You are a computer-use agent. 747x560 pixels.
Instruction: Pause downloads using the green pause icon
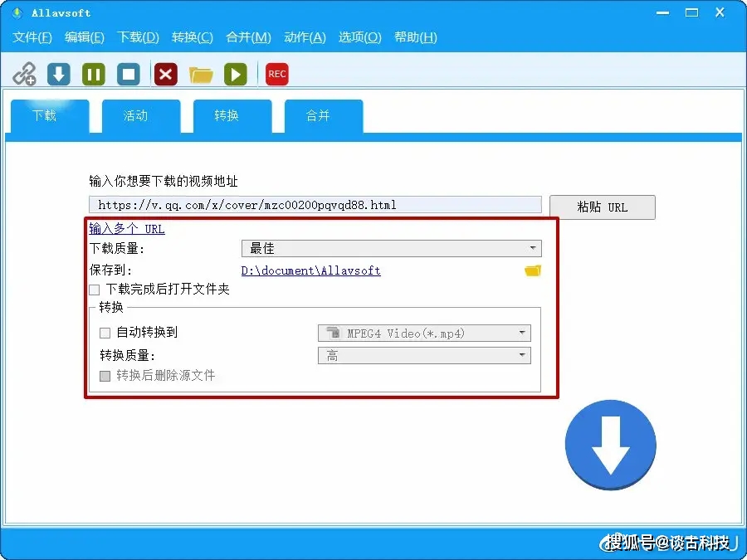tap(92, 73)
